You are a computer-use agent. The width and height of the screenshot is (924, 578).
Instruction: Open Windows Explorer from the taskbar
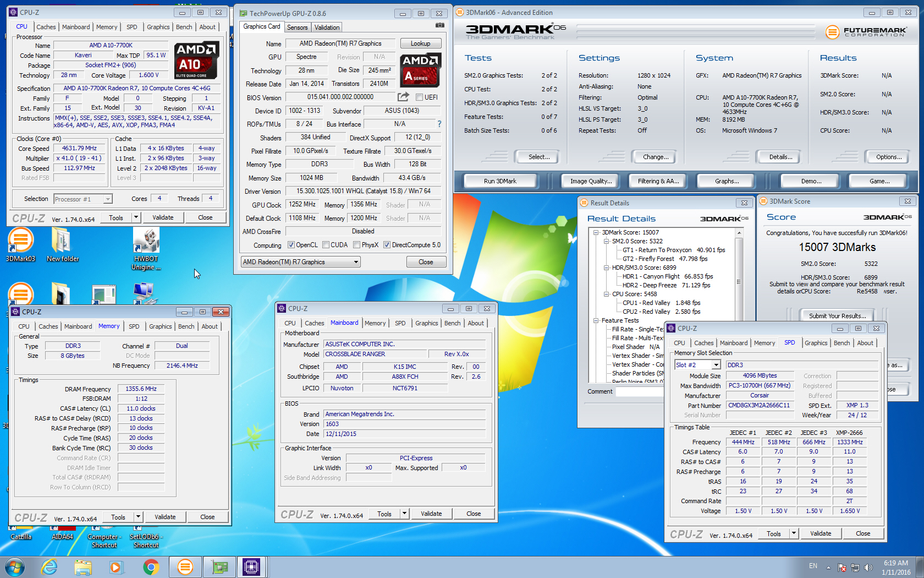(x=83, y=567)
